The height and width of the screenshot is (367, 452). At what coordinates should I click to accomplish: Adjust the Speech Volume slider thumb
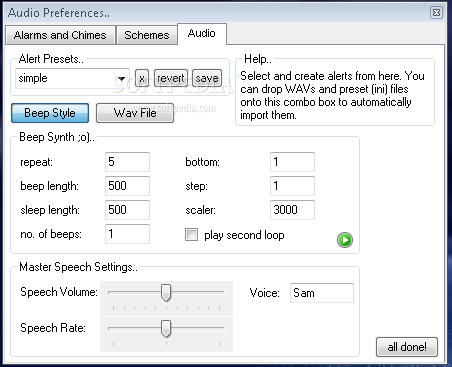pyautogui.click(x=166, y=292)
